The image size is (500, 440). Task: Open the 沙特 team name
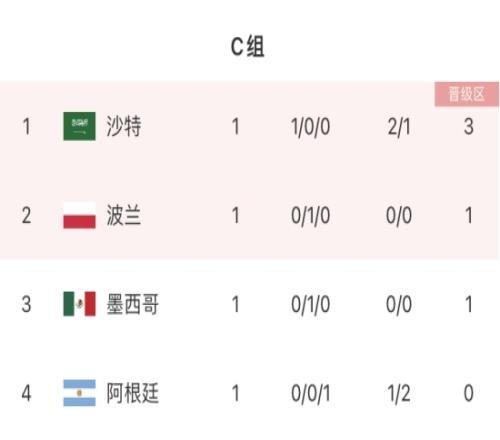[x=124, y=126]
